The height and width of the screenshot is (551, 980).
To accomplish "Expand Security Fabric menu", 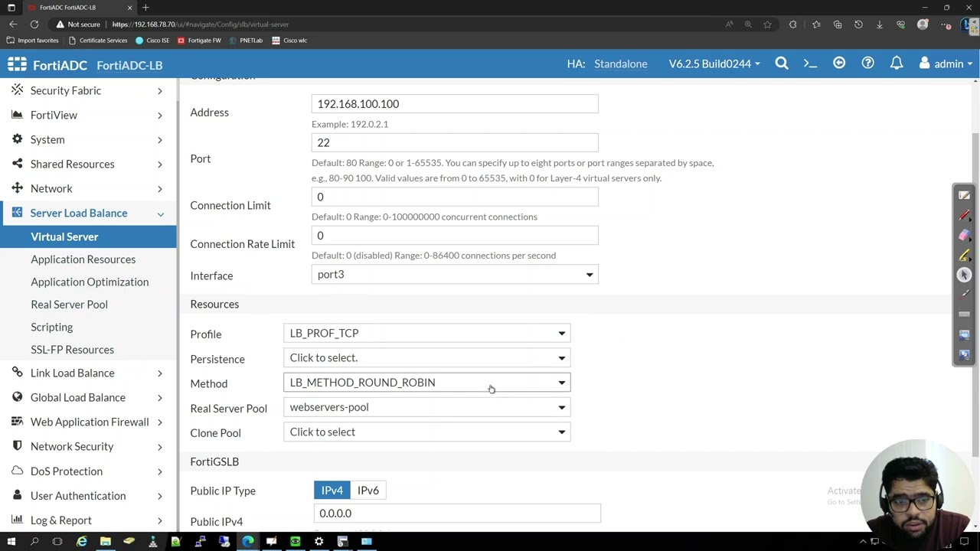I will coord(88,90).
